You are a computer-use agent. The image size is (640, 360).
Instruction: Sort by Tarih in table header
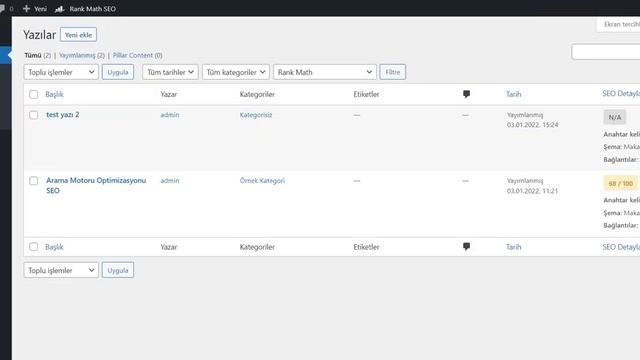pos(514,94)
